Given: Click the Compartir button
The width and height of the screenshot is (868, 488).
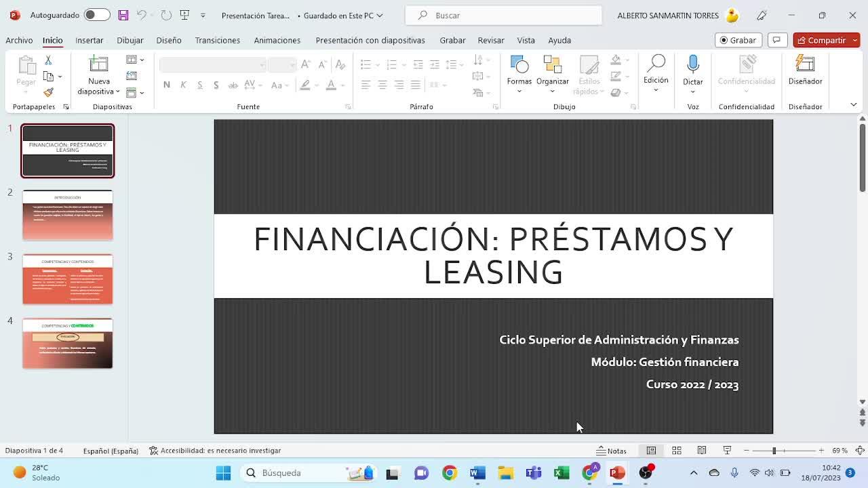Looking at the screenshot, I should pyautogui.click(x=822, y=40).
